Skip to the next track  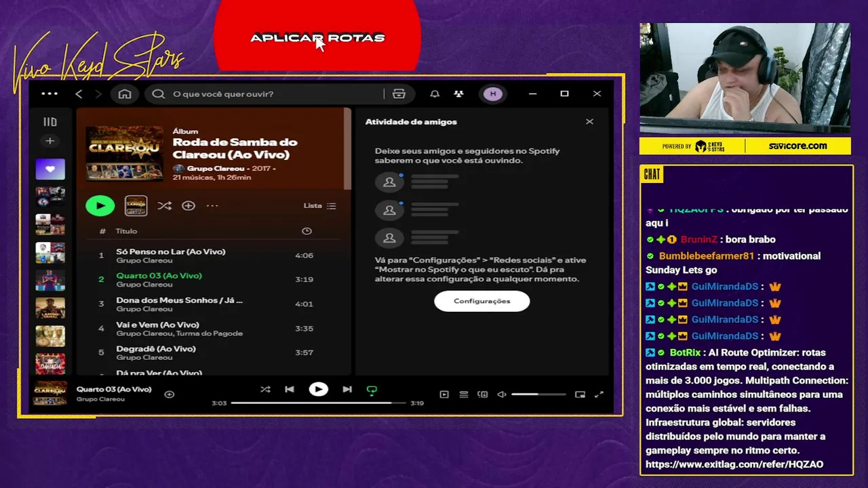[347, 389]
